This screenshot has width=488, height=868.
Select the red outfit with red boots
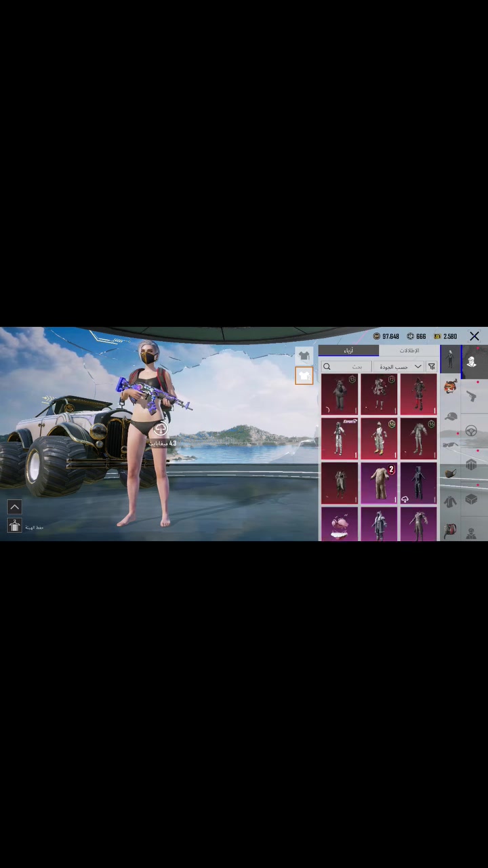418,393
